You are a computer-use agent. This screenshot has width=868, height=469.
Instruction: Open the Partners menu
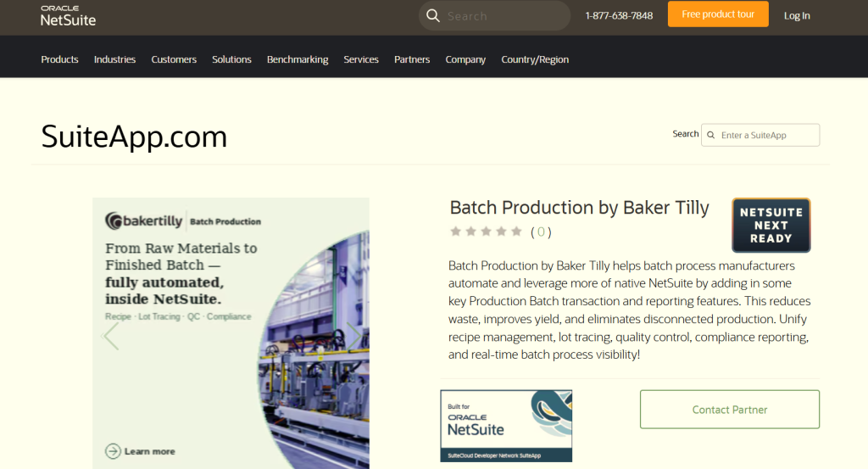[x=412, y=59]
